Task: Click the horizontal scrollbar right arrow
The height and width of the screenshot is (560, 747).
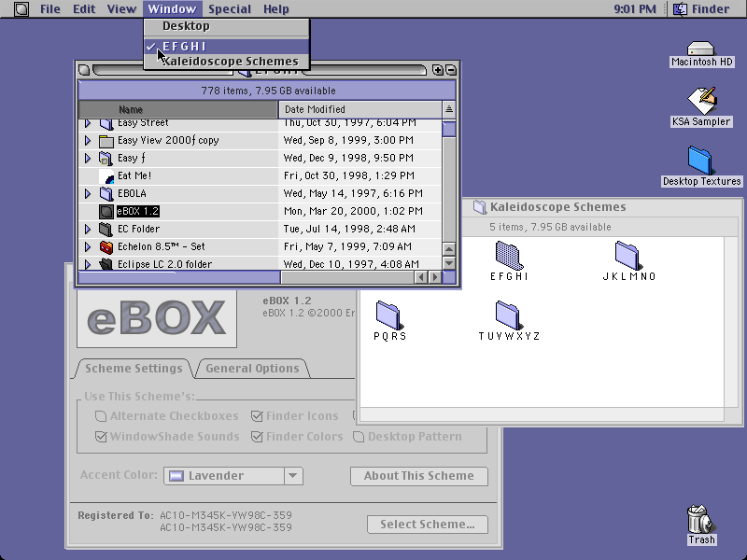Action: click(435, 277)
